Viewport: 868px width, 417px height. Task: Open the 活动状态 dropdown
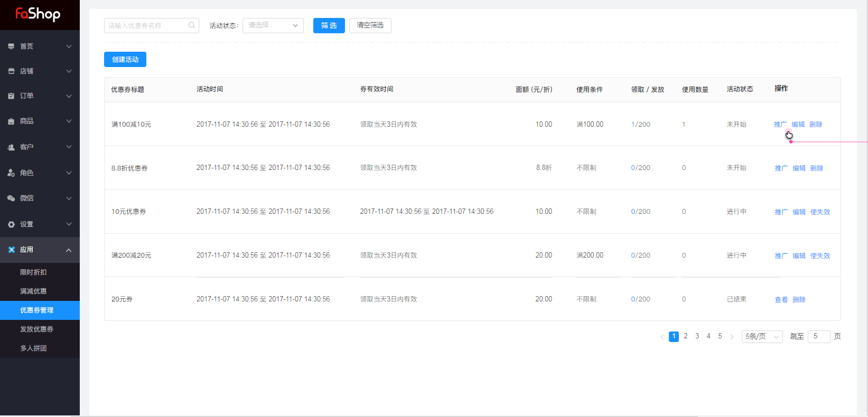273,25
